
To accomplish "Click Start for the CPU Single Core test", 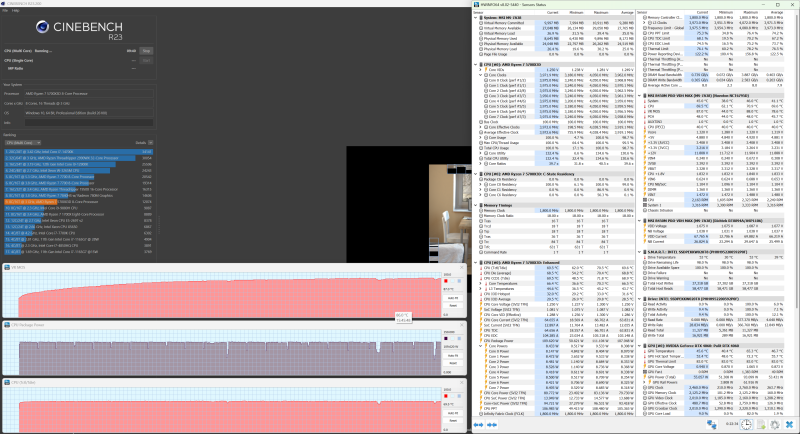I will (146, 60).
